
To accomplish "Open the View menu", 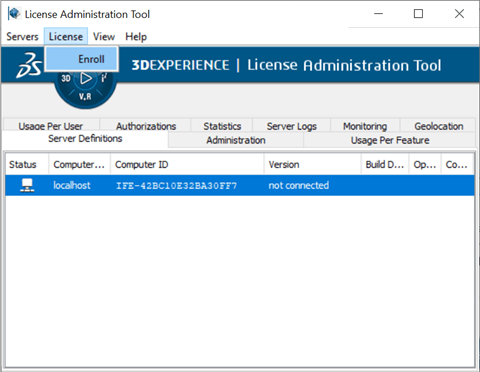I will coord(104,36).
